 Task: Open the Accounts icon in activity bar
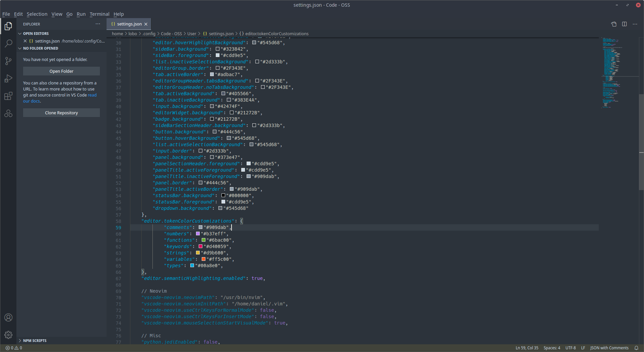tap(8, 317)
